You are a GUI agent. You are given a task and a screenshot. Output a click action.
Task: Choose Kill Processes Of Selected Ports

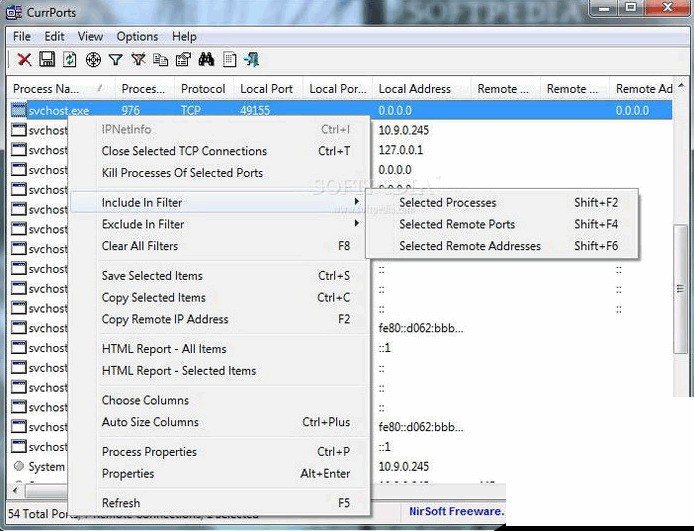(220, 173)
